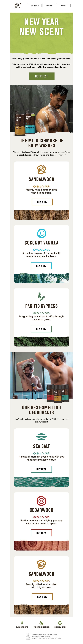Image resolution: width=83 pixels, height=644 pixels.
Task: Click the Cedarwood red rings icon
Action: click(41, 501)
